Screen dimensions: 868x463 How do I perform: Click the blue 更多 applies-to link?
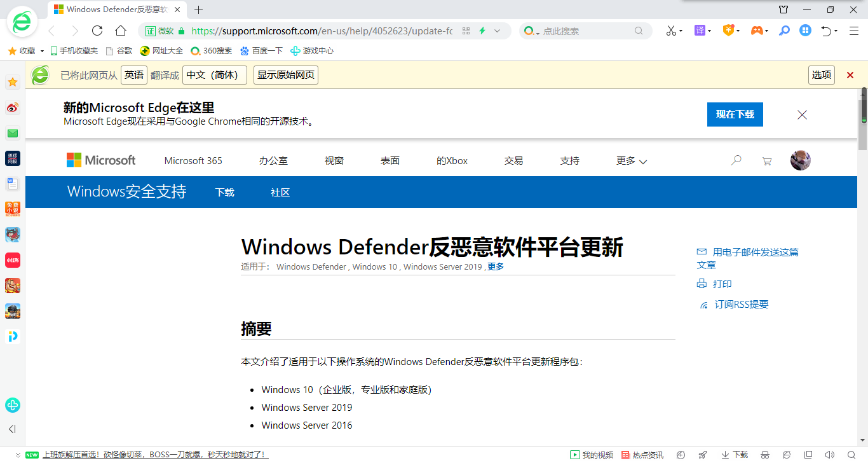click(x=496, y=267)
